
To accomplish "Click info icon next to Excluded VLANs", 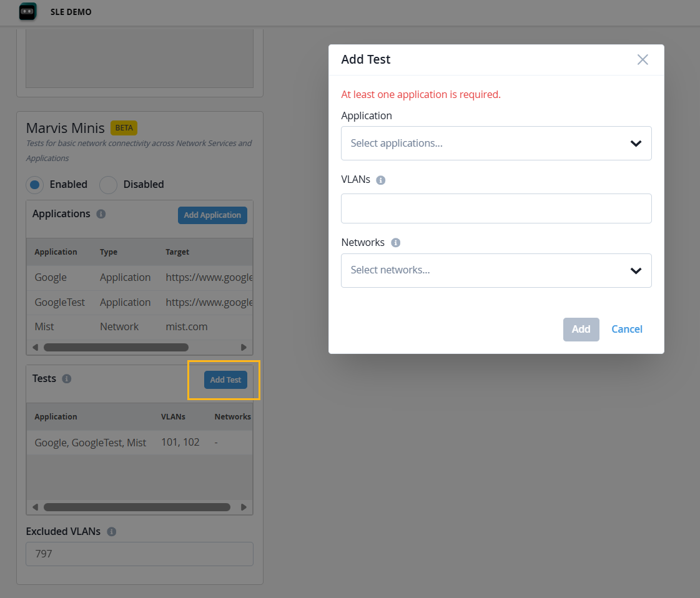I will pos(112,532).
